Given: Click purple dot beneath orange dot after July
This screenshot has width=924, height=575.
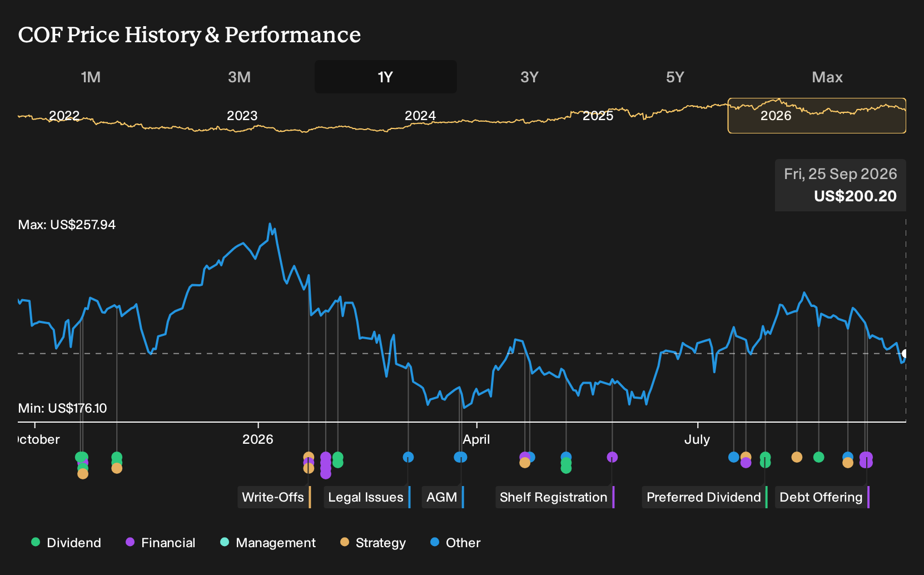Looking at the screenshot, I should 746,463.
